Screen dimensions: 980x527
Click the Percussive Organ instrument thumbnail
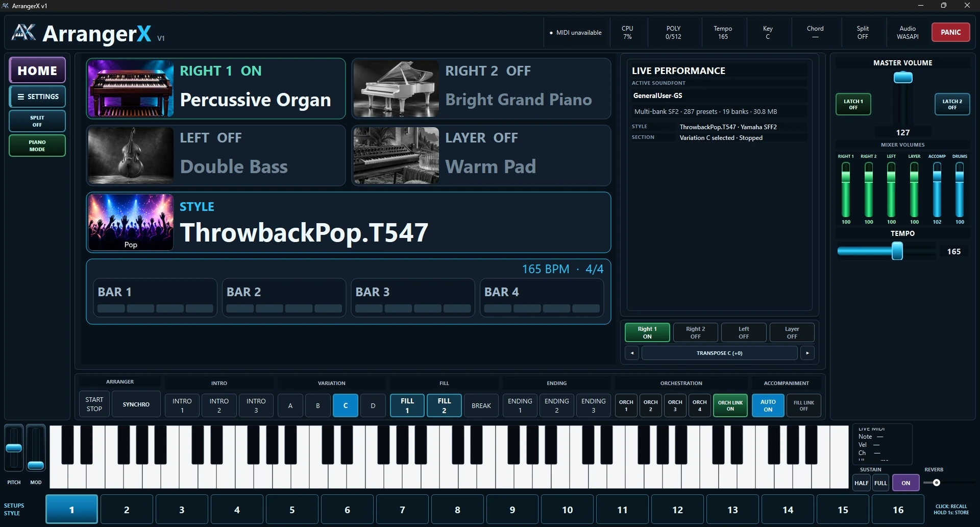pos(131,89)
